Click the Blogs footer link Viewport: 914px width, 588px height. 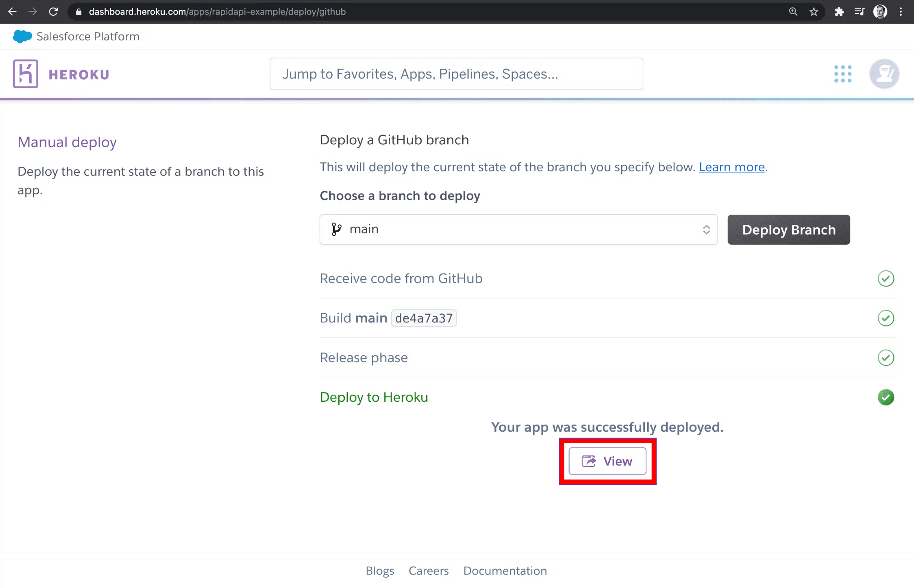click(380, 570)
